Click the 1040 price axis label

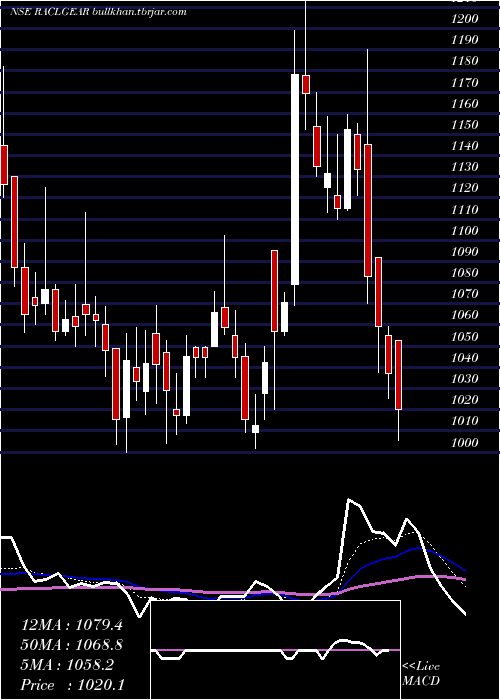tap(465, 358)
